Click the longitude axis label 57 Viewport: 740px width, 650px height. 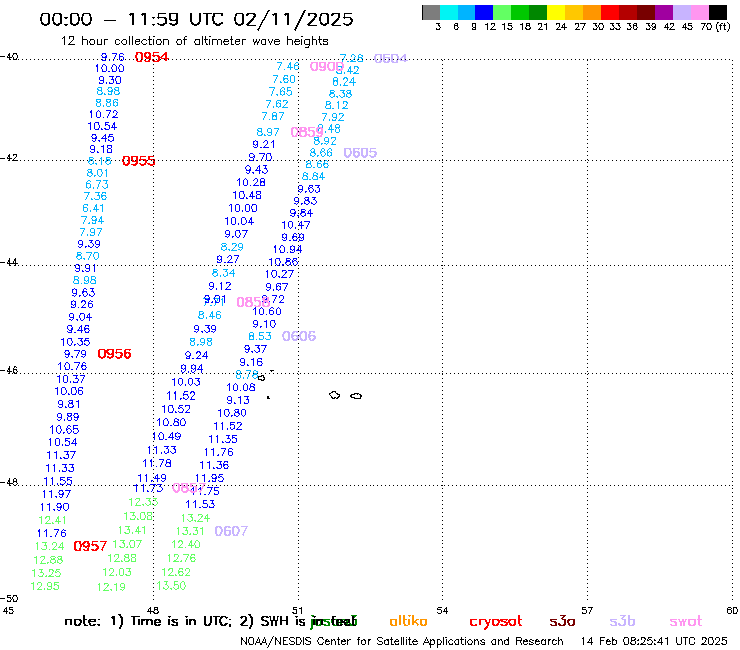[587, 611]
